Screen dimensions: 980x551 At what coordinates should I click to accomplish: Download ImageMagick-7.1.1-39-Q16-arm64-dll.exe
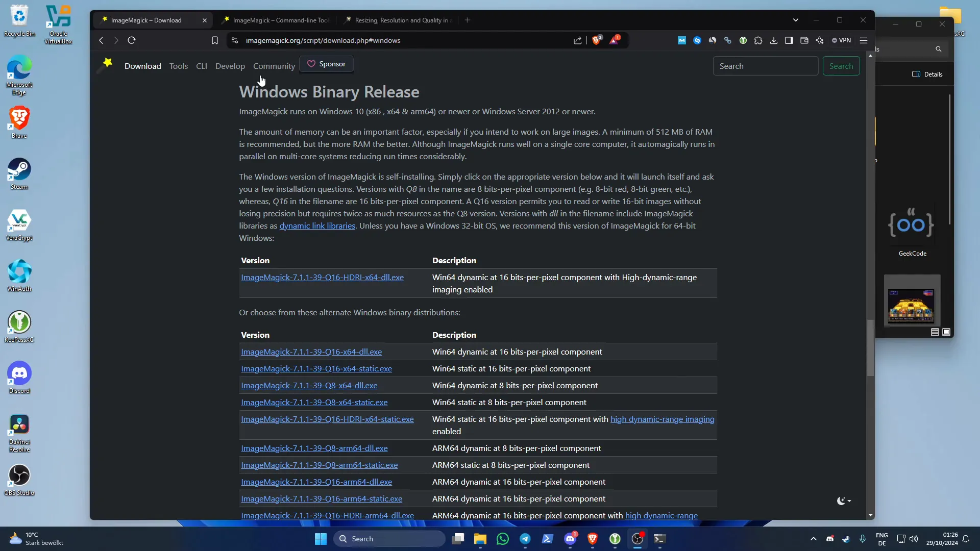coord(316,482)
